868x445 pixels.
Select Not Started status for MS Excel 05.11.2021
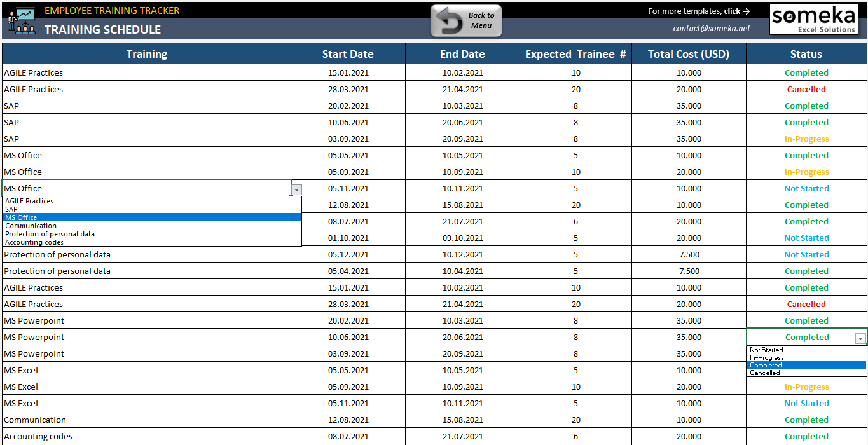[x=806, y=403]
